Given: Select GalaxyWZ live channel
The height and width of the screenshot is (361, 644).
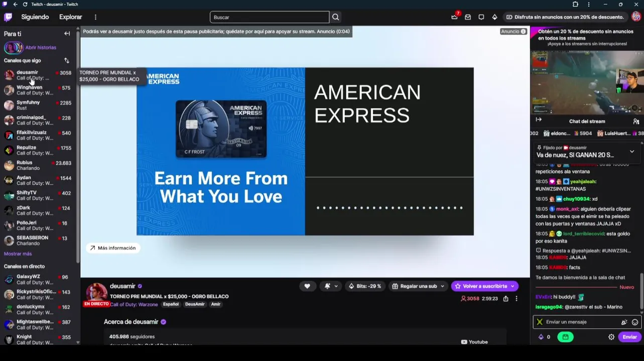Looking at the screenshot, I should tap(39, 279).
